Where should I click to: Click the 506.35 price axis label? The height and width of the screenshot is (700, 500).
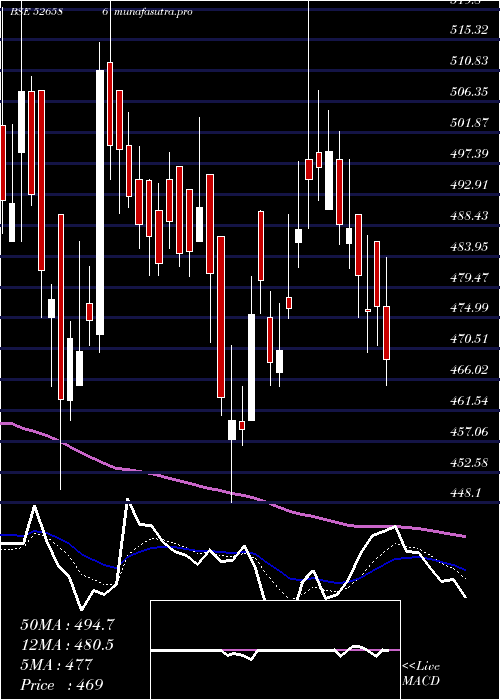coord(468,92)
